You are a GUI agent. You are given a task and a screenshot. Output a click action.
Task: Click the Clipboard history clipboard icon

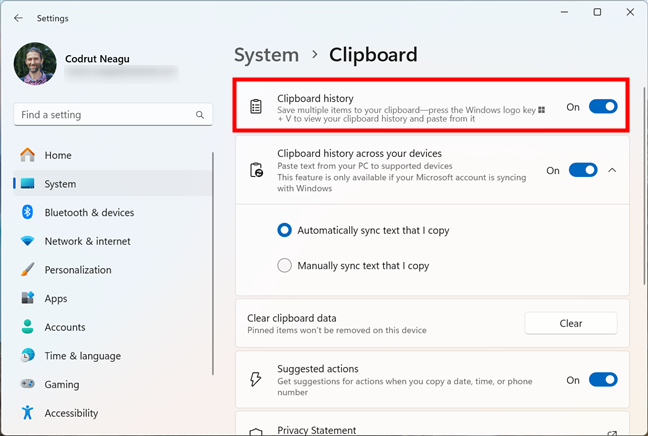pos(256,107)
